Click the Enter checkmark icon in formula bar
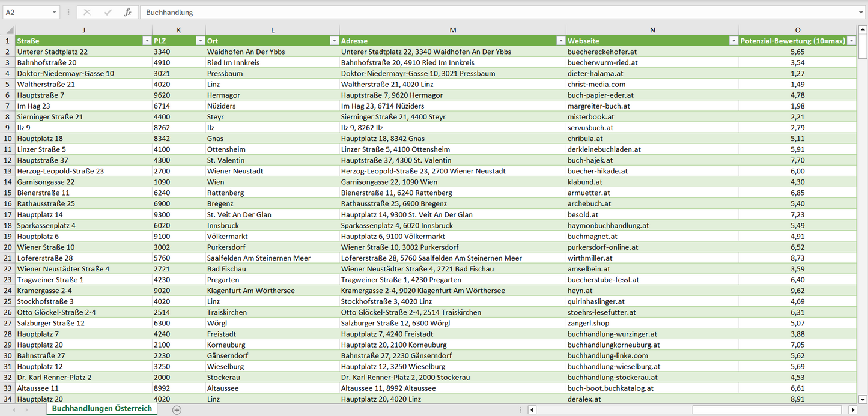The height and width of the screenshot is (416, 868). 108,12
